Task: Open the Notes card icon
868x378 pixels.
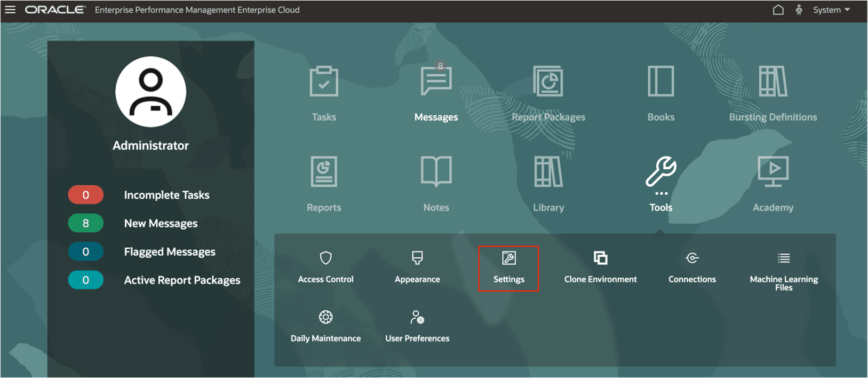Action: pyautogui.click(x=436, y=171)
